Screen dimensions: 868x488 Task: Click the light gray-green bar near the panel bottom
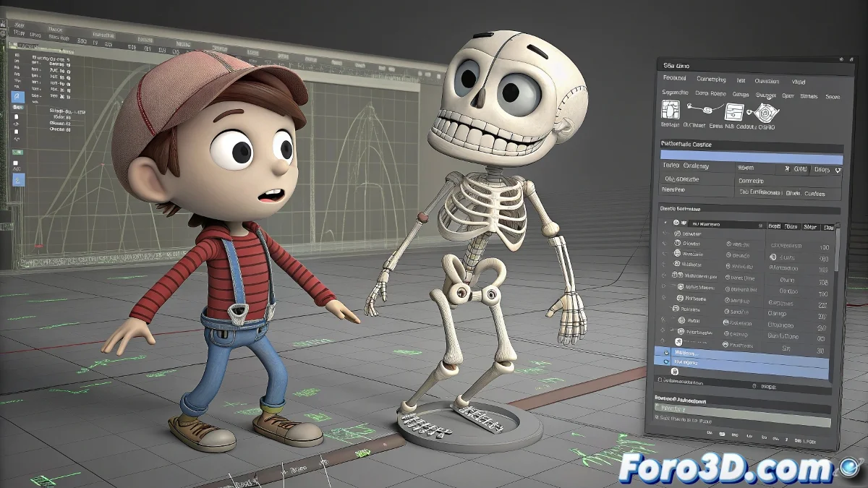click(741, 414)
